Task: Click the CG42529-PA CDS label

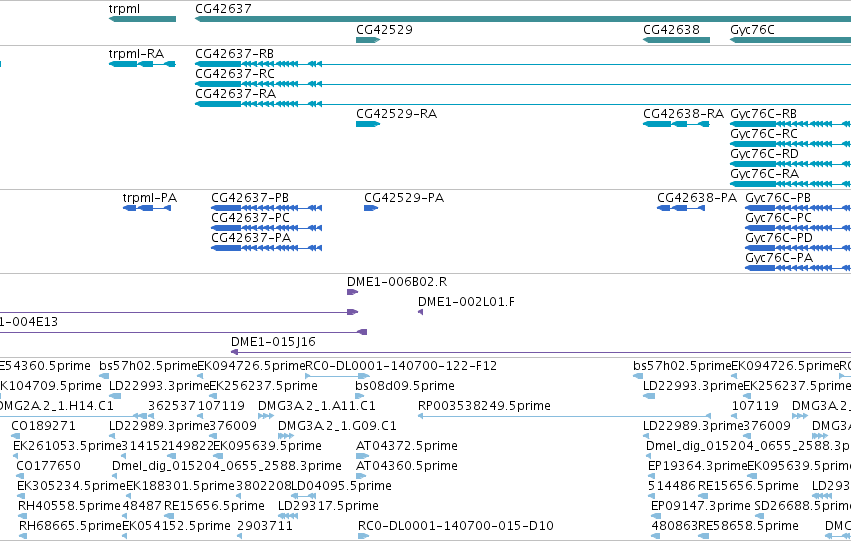Action: (404, 198)
